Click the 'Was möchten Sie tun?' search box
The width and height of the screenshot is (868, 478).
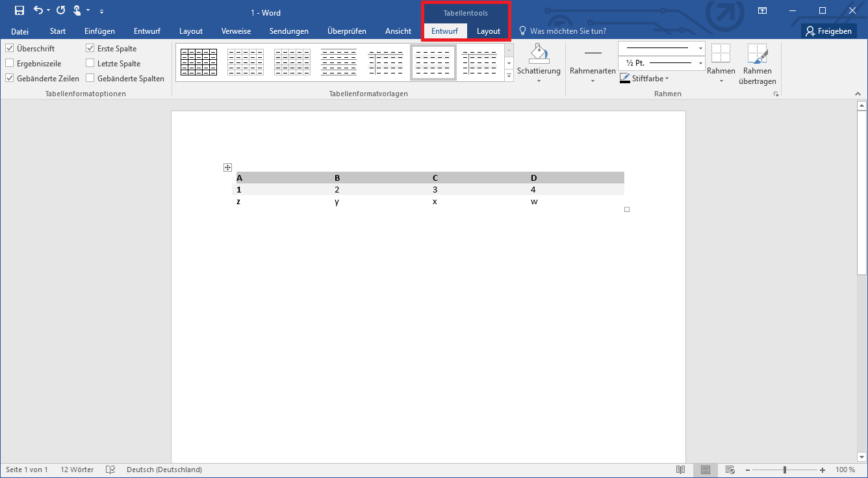[x=562, y=31]
